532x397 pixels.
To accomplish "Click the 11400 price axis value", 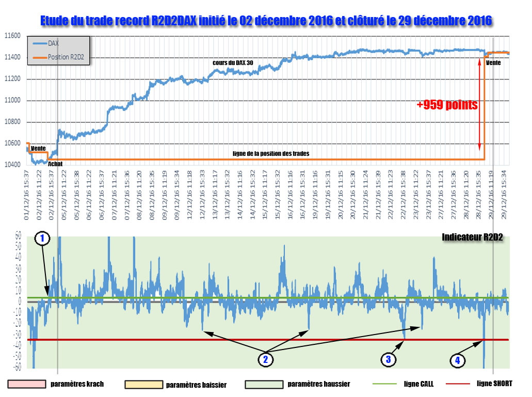I will click(12, 57).
